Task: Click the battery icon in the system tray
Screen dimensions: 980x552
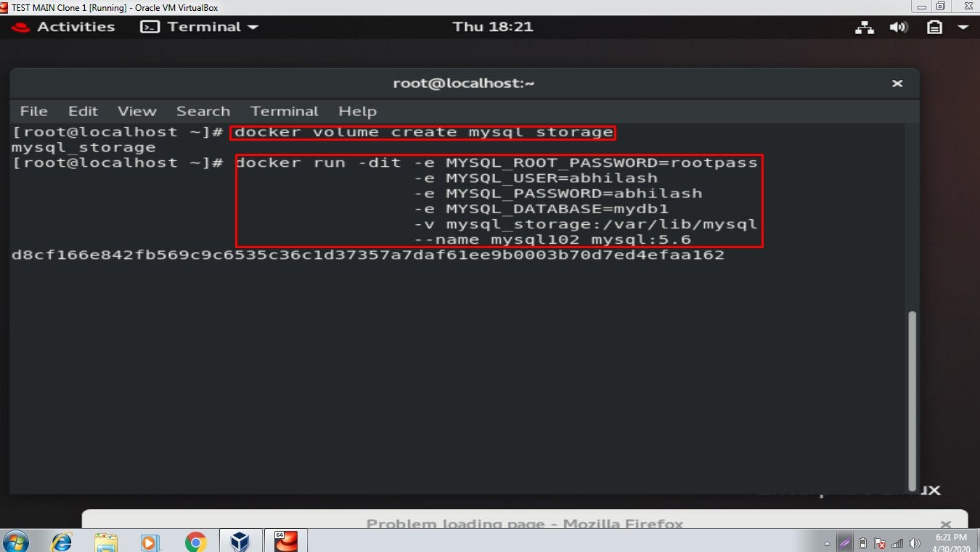Action: 862,543
